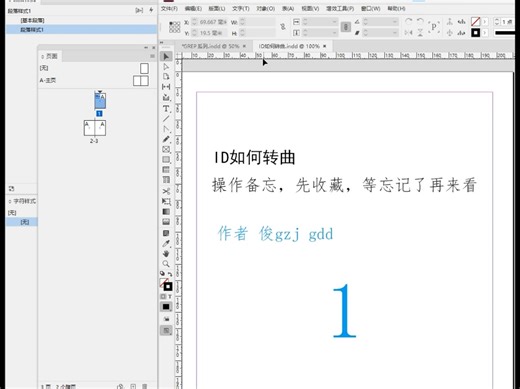Viewport: 520px width, 389px height.
Task: Open the shear angle dropdown
Action: click(395, 33)
